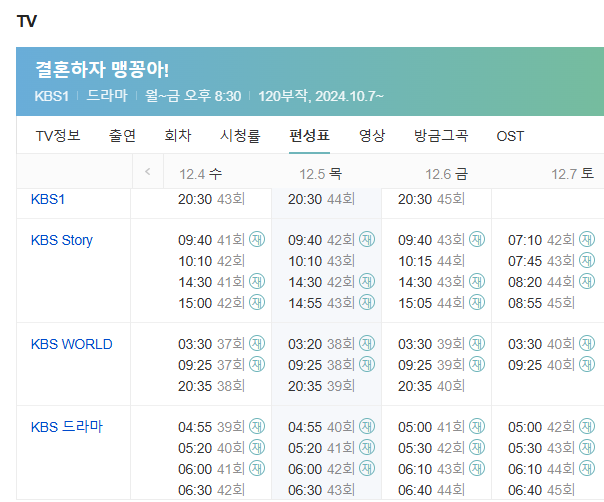The width and height of the screenshot is (604, 502).
Task: Click the TV section heading
Action: pyautogui.click(x=27, y=21)
